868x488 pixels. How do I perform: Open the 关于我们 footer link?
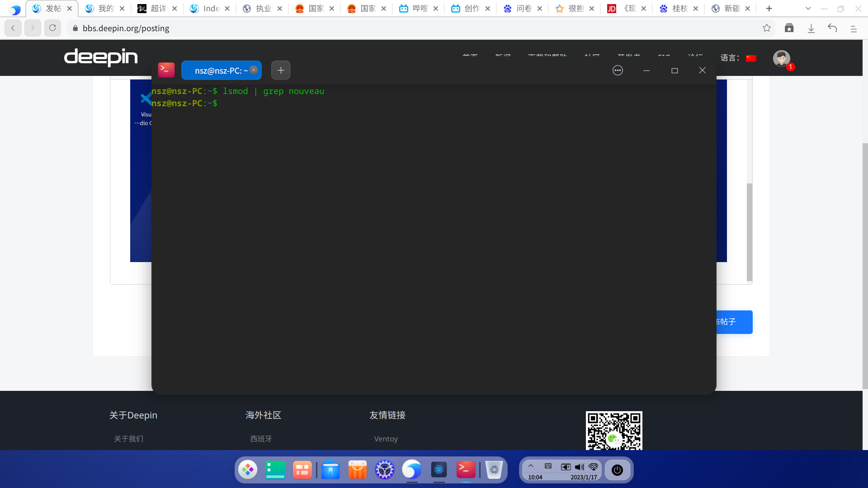click(x=128, y=439)
